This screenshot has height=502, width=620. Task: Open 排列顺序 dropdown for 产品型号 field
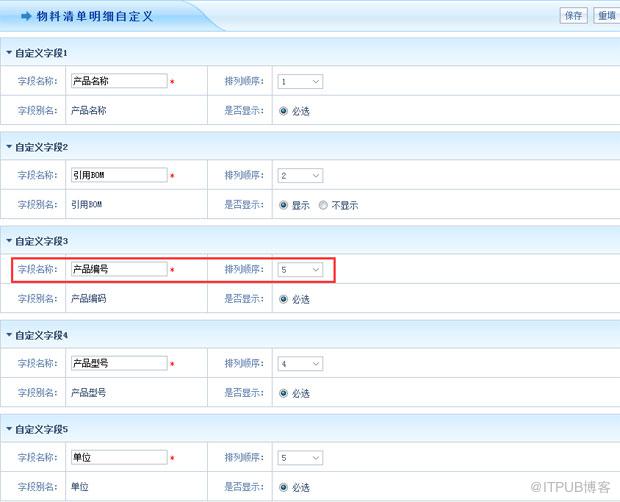(x=300, y=364)
